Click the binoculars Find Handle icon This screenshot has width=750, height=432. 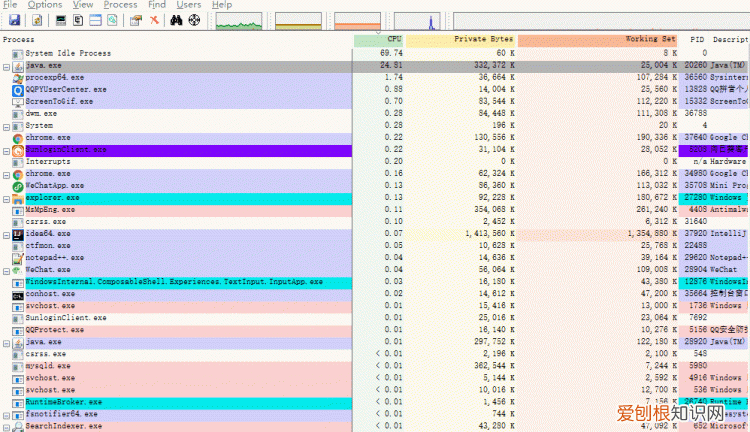click(x=176, y=20)
